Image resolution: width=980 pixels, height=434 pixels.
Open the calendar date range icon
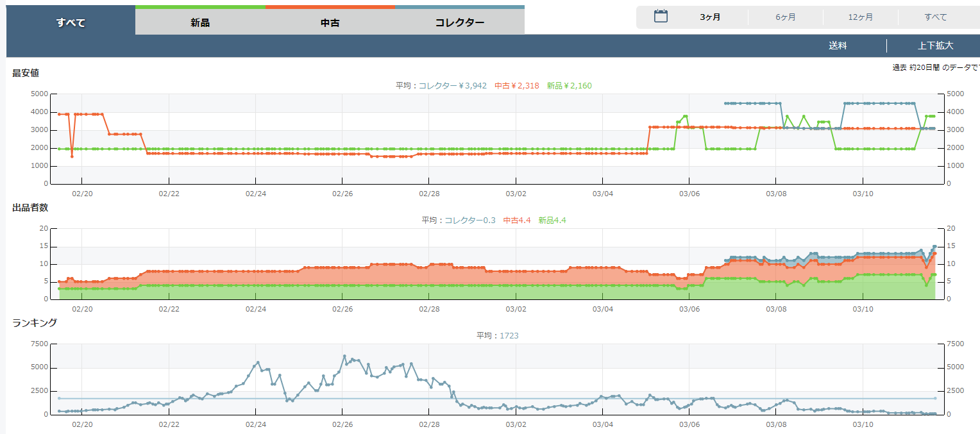click(661, 17)
